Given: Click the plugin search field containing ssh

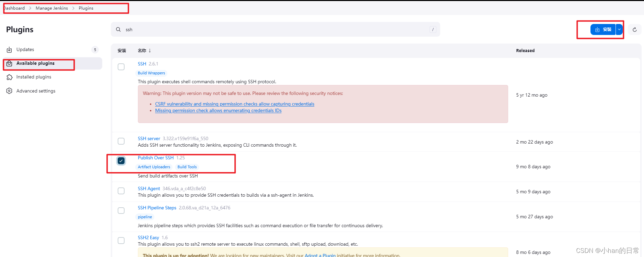Looking at the screenshot, I should [276, 29].
